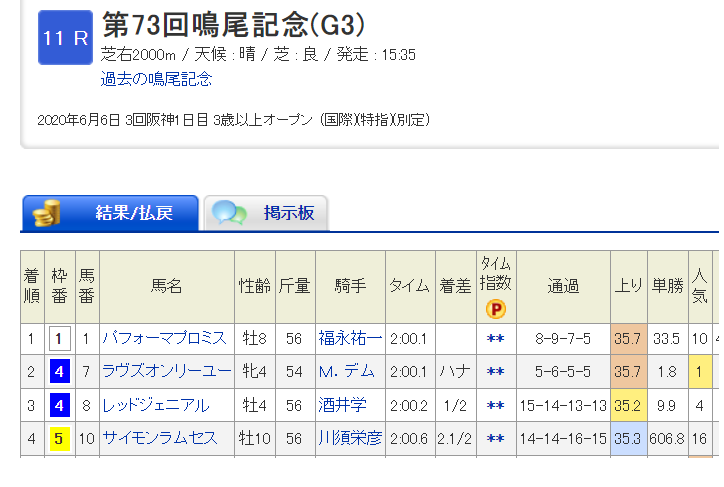This screenshot has height=487, width=724.
Task: Click the 性齢 column header
Action: (254, 286)
